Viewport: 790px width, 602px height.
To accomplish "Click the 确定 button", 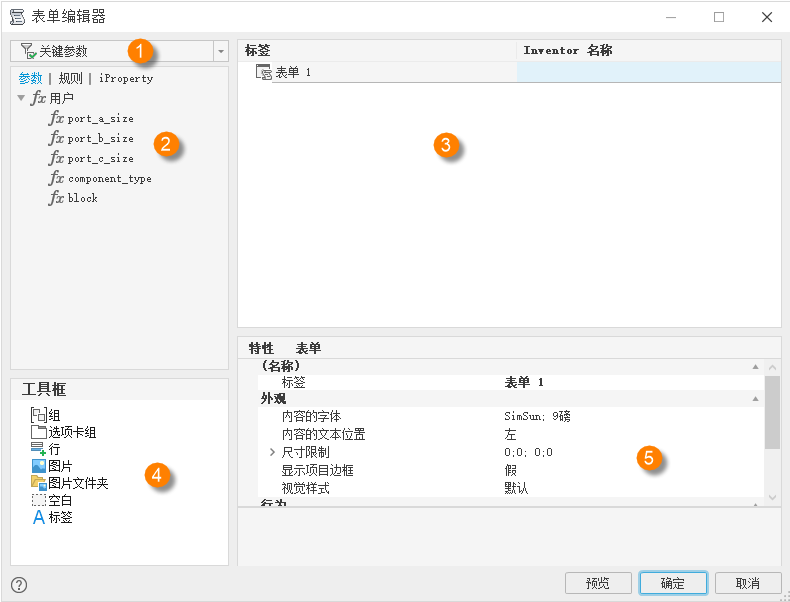I will tap(673, 583).
